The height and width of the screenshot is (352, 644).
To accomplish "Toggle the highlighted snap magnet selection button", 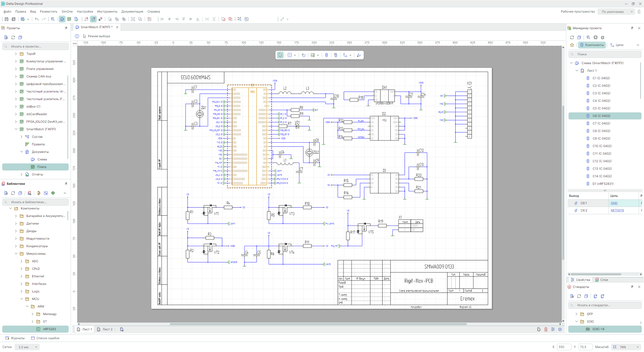I will coord(93,19).
